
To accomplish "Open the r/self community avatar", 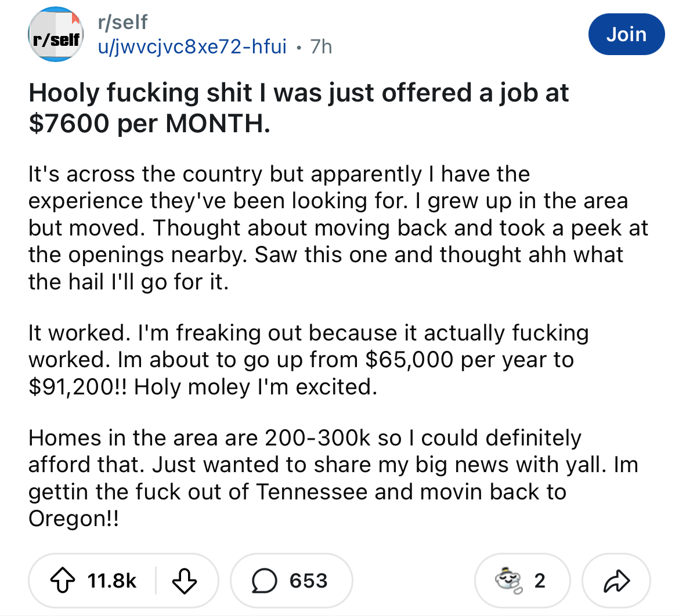I will (56, 34).
